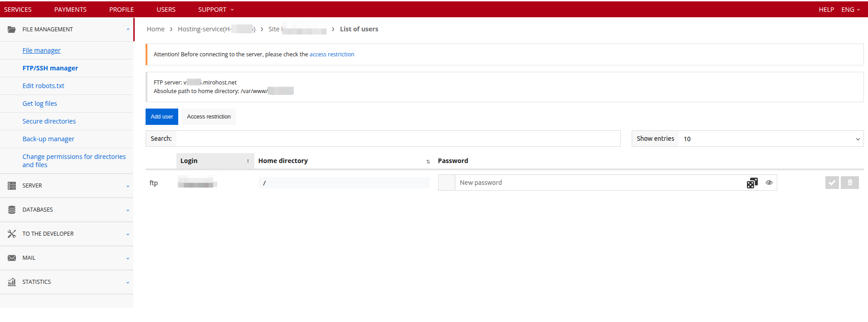Viewport: 868px width, 322px height.
Task: Click into the Search input field
Action: click(398, 139)
